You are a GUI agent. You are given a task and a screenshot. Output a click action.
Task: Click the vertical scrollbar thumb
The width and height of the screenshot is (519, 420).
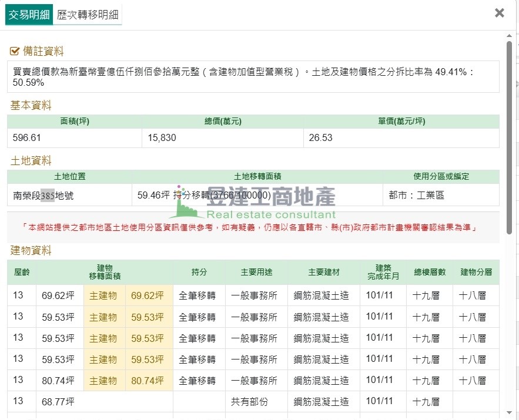[509, 135]
